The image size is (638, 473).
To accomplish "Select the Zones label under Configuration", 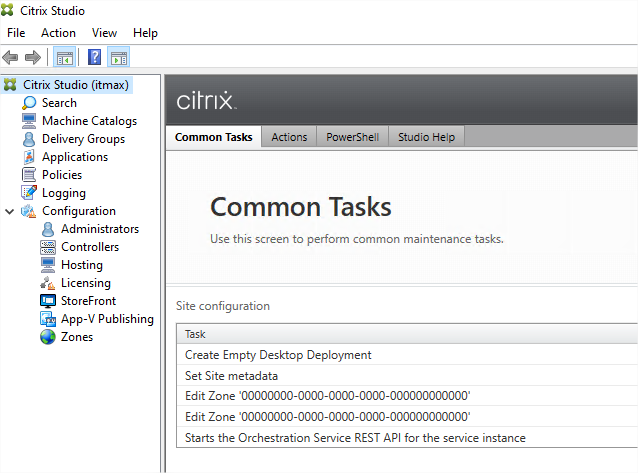I will coord(77,337).
